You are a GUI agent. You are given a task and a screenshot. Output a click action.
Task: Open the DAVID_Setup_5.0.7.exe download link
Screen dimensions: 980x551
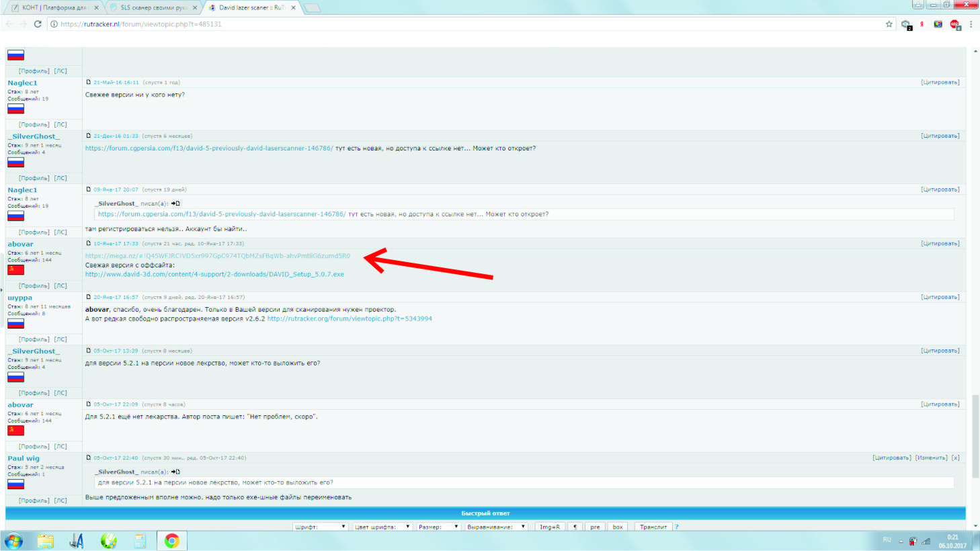click(x=214, y=274)
